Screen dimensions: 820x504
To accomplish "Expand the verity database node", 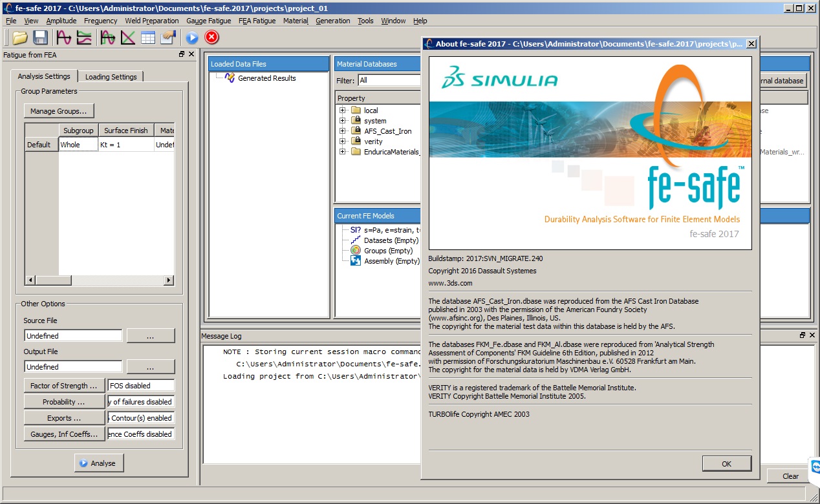I will tap(342, 142).
